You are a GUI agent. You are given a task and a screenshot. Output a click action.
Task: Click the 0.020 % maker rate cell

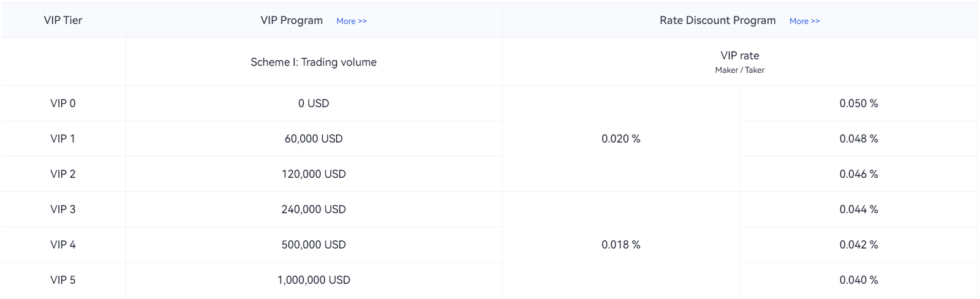[x=620, y=139]
